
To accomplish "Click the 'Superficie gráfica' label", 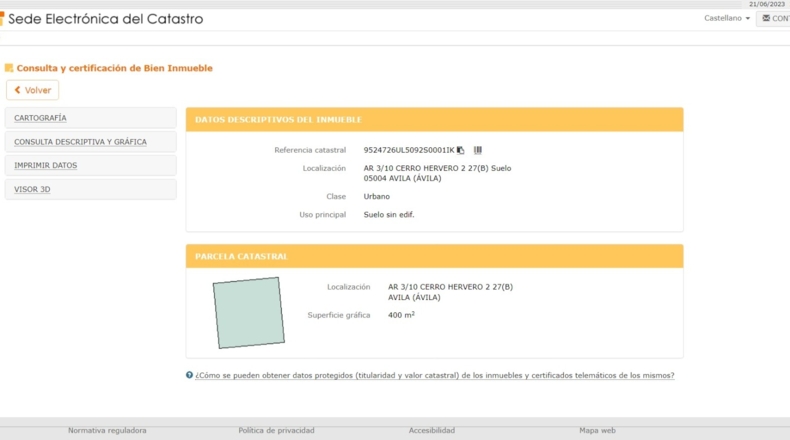I will pos(339,315).
